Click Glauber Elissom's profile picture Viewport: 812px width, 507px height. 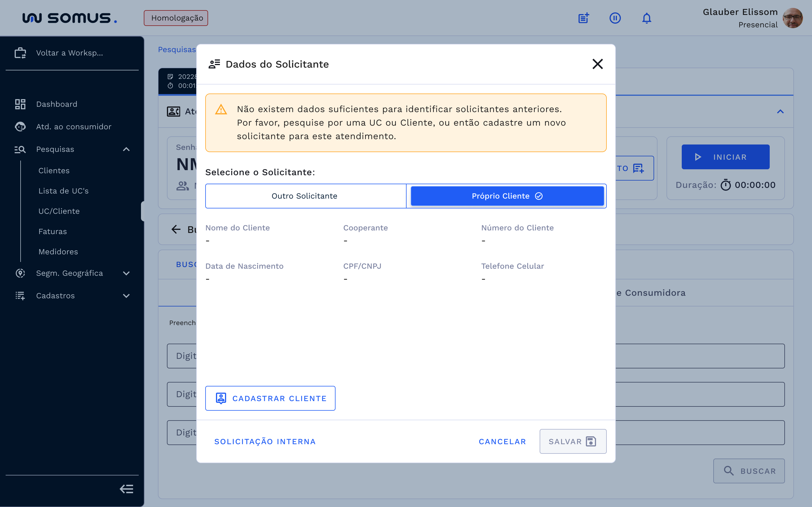793,18
